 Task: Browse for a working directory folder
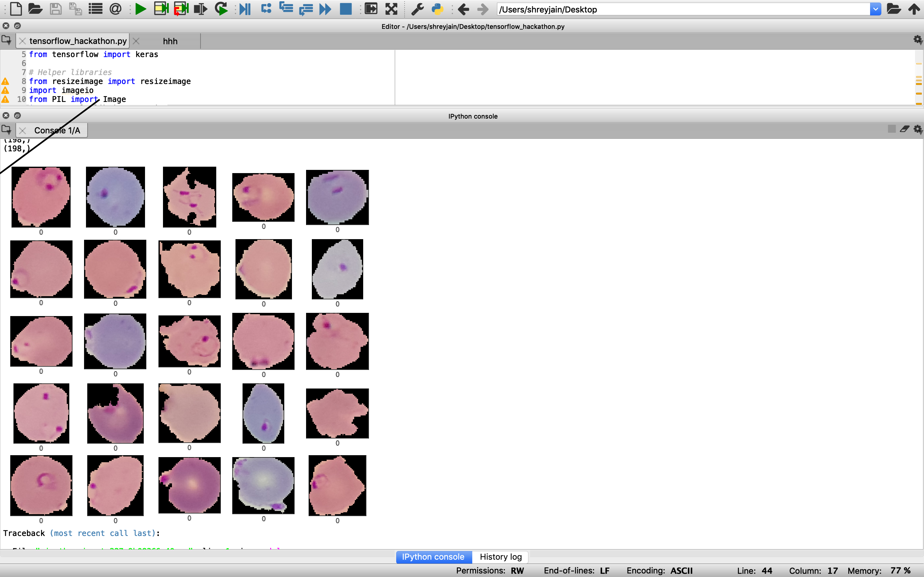coord(894,9)
